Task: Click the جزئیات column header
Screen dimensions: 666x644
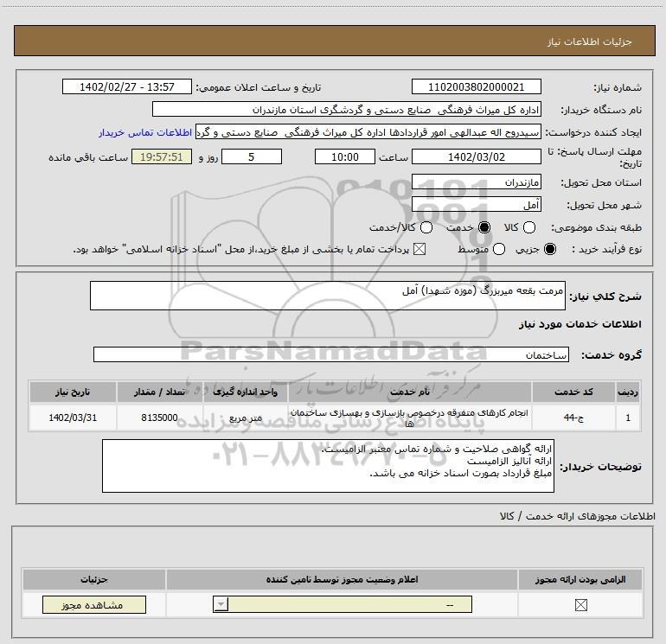Action: click(x=94, y=579)
